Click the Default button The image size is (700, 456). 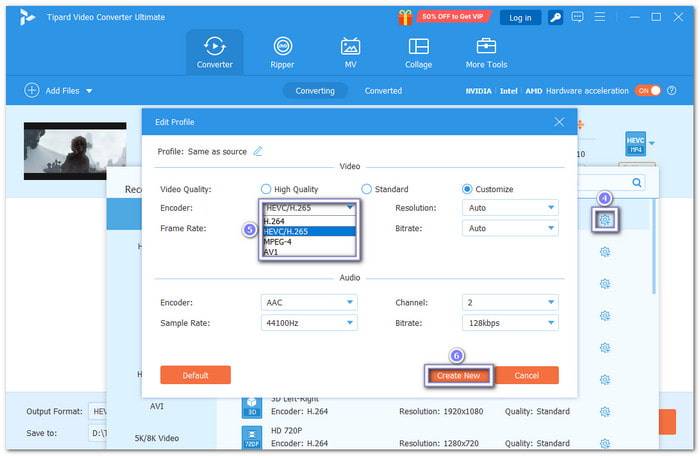coord(196,375)
